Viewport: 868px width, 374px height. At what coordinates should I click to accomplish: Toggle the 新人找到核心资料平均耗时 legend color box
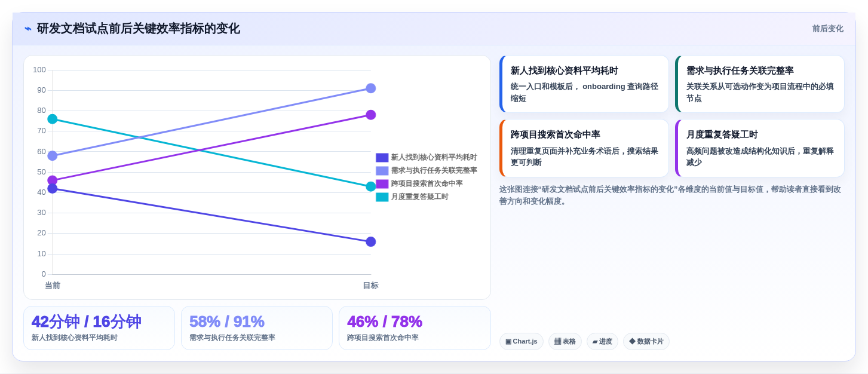(x=382, y=158)
